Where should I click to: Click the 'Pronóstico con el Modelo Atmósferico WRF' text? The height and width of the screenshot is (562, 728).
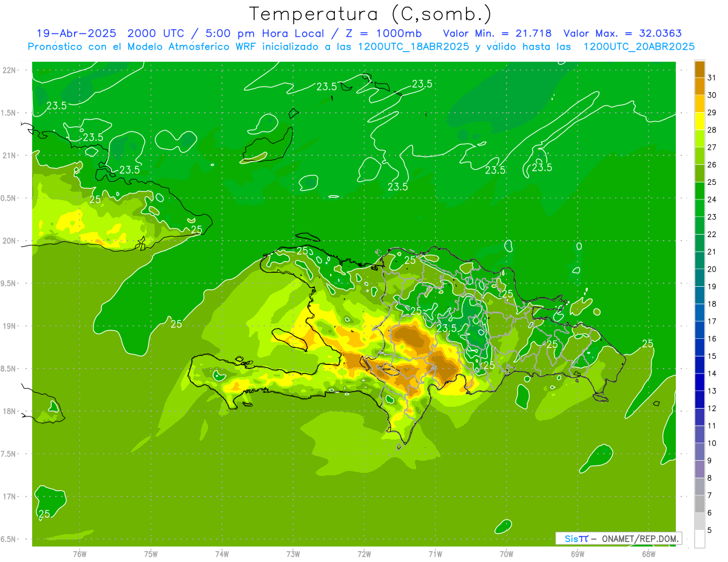point(143,47)
